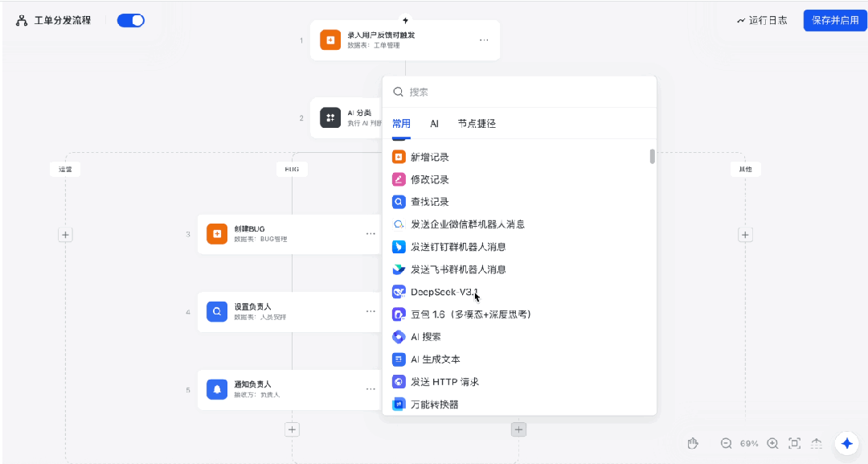
Task: Choose the AI 搜索 icon
Action: (x=399, y=337)
